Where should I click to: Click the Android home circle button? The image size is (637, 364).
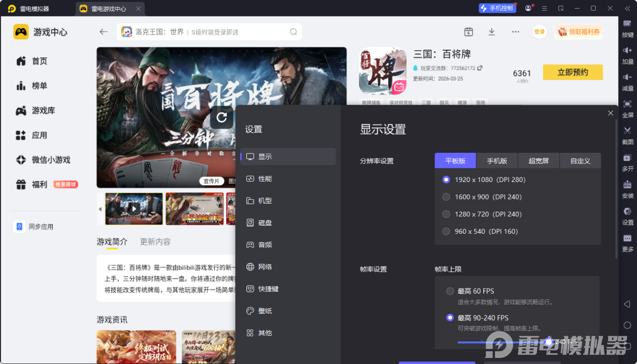coord(627,325)
